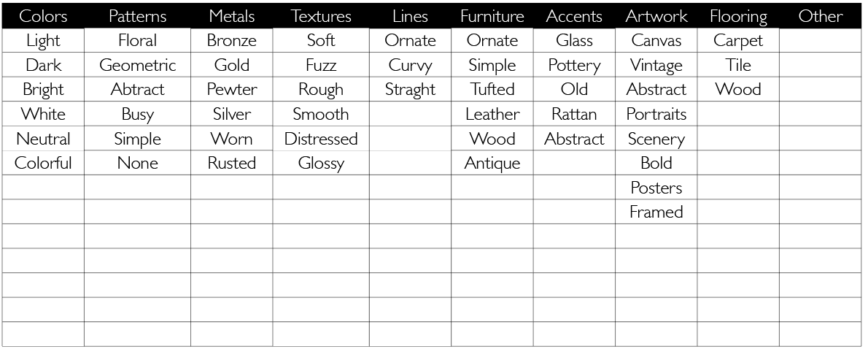
Task: Select the Patterns column header
Action: pos(137,16)
